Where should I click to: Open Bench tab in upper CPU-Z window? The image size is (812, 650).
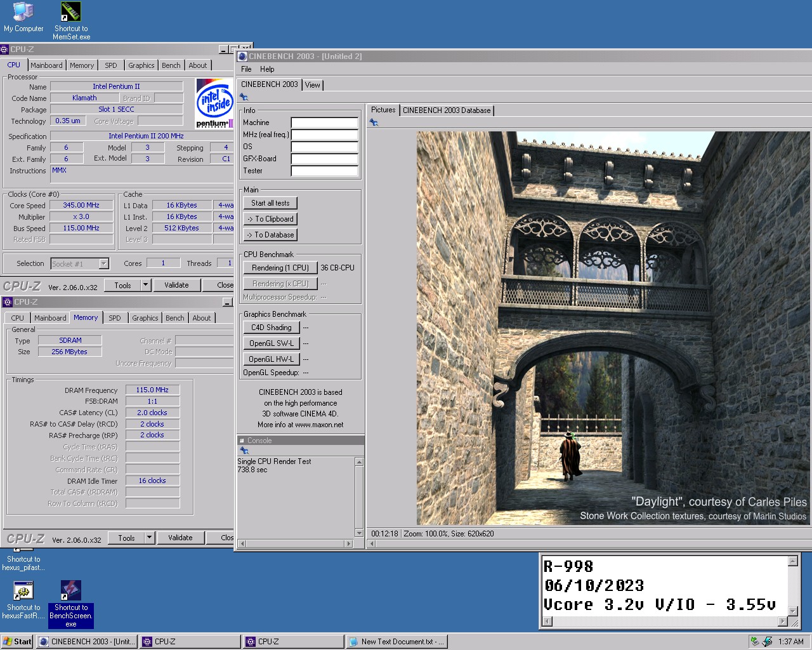click(171, 65)
